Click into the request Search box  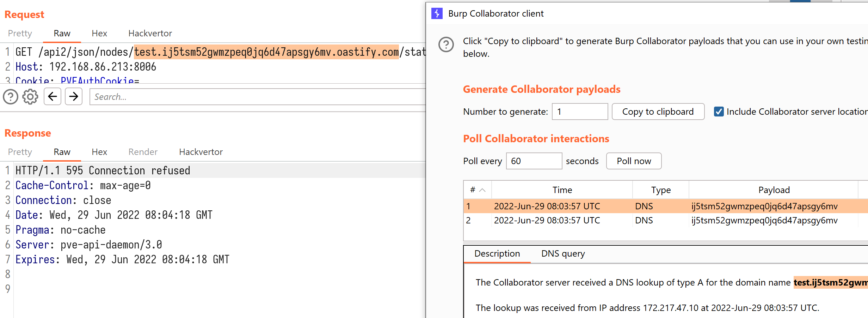pos(257,97)
